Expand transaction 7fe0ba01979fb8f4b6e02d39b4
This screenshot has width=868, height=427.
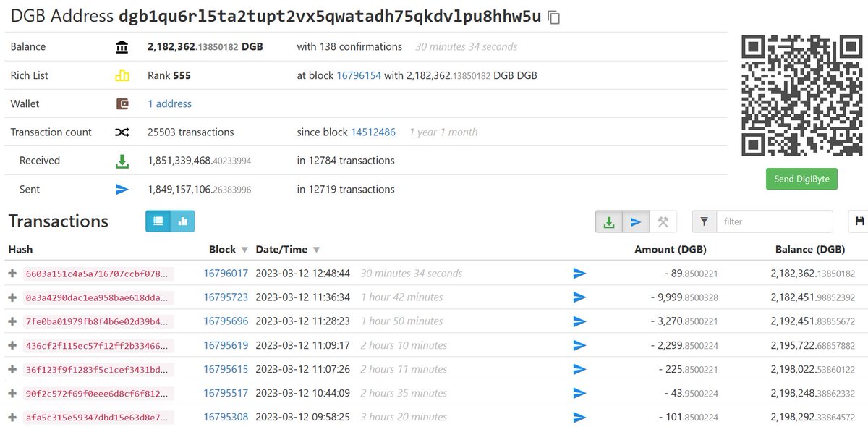(12, 321)
